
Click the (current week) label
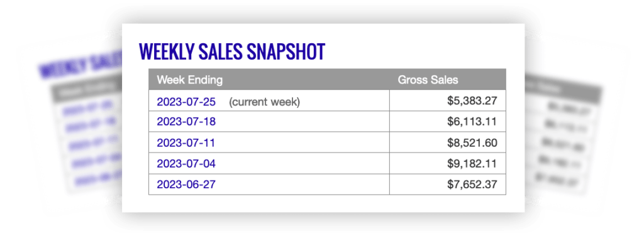[264, 102]
